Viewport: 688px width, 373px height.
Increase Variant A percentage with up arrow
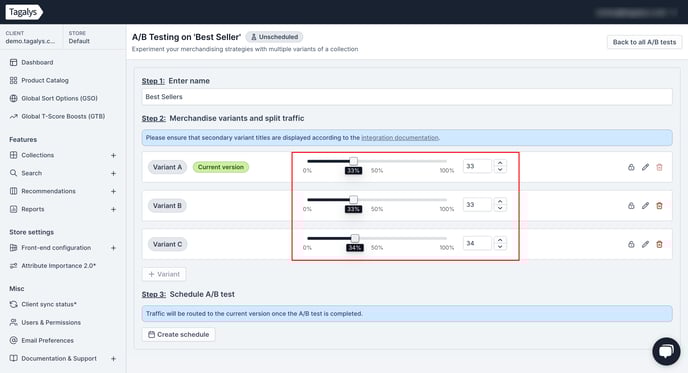pos(500,163)
